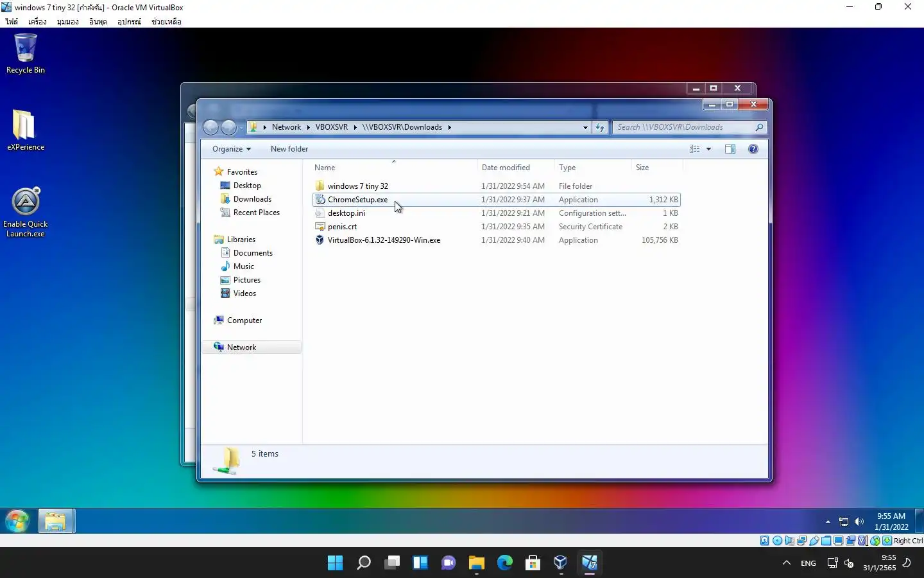Click the New folder button
Screen dimensions: 924x578
tap(289, 149)
